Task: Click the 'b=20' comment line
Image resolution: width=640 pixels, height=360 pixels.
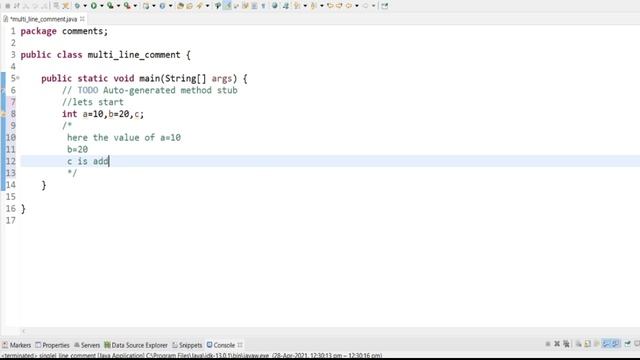Action: pos(77,149)
